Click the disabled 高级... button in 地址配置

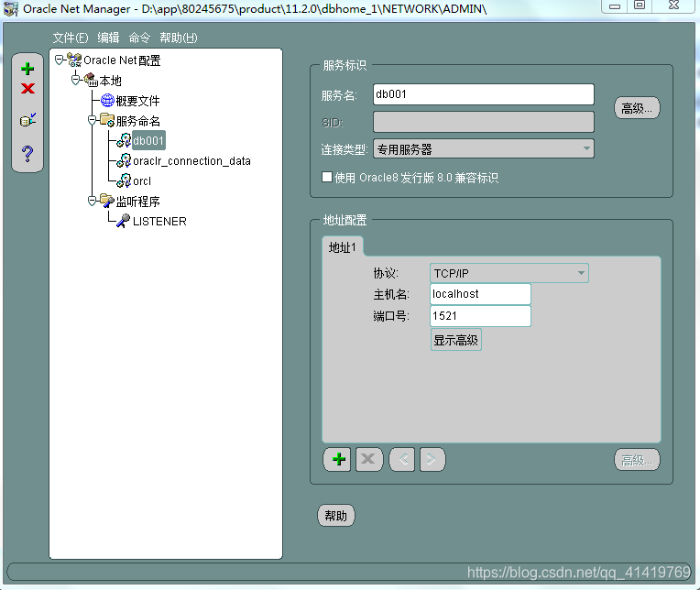637,460
